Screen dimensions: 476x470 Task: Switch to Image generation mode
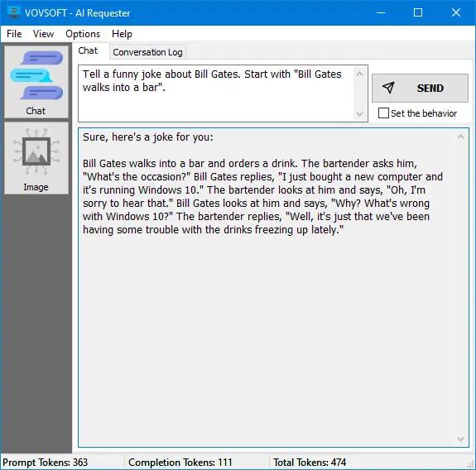tap(36, 158)
